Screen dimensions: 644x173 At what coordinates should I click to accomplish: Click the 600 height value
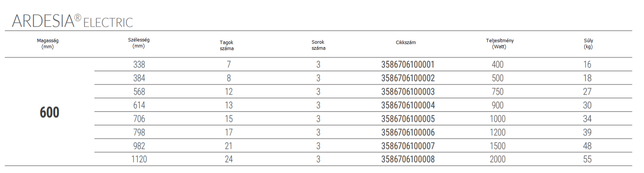49,112
